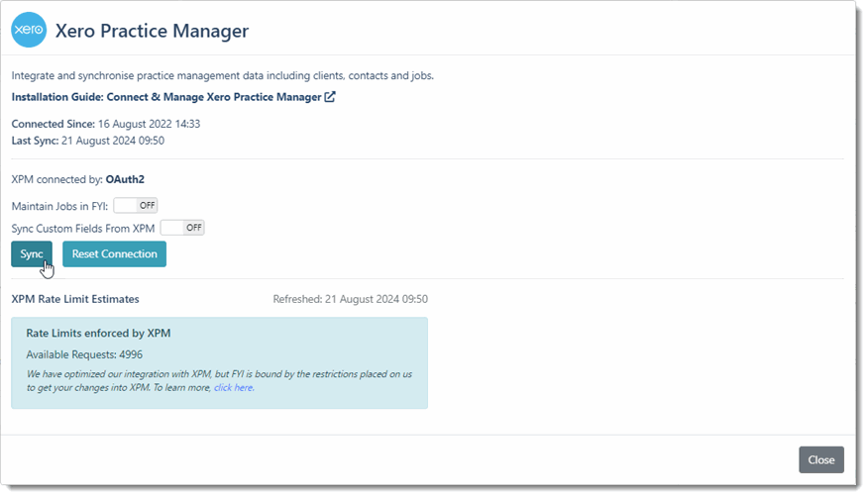The width and height of the screenshot is (868, 497).
Task: Toggle Maintain Jobs in FYI switch
Action: coord(136,206)
